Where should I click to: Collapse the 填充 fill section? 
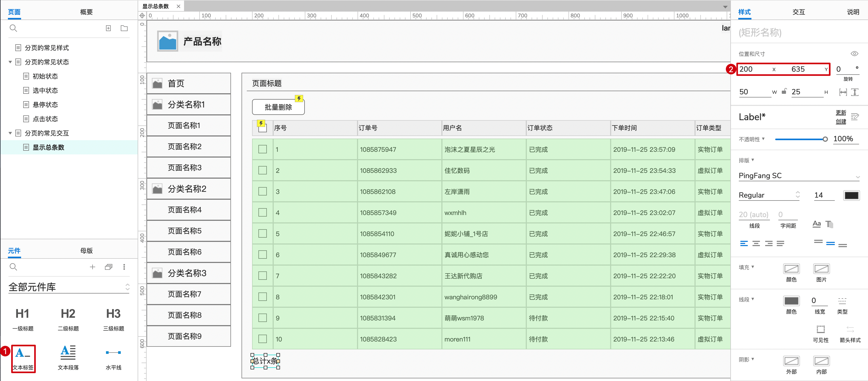pyautogui.click(x=753, y=267)
